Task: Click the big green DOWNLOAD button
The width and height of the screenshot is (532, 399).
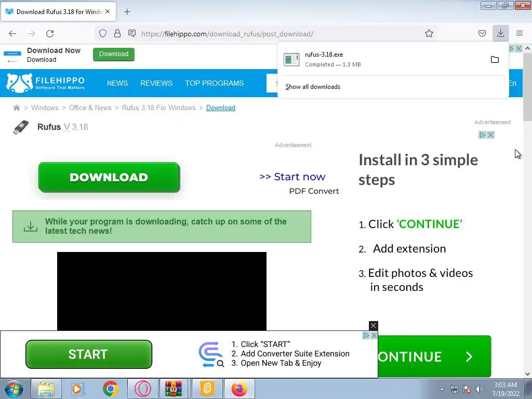Action: [109, 177]
